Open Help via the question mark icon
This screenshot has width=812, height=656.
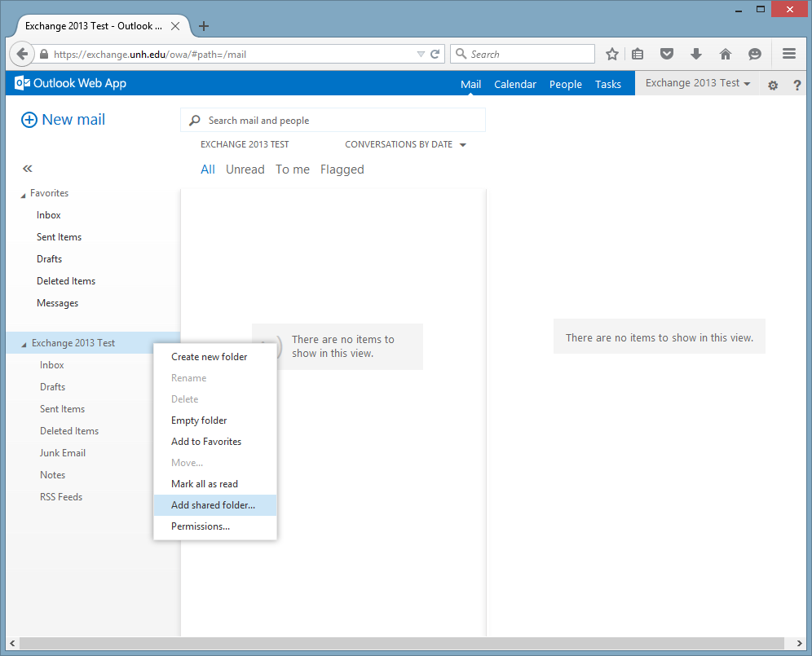point(797,84)
